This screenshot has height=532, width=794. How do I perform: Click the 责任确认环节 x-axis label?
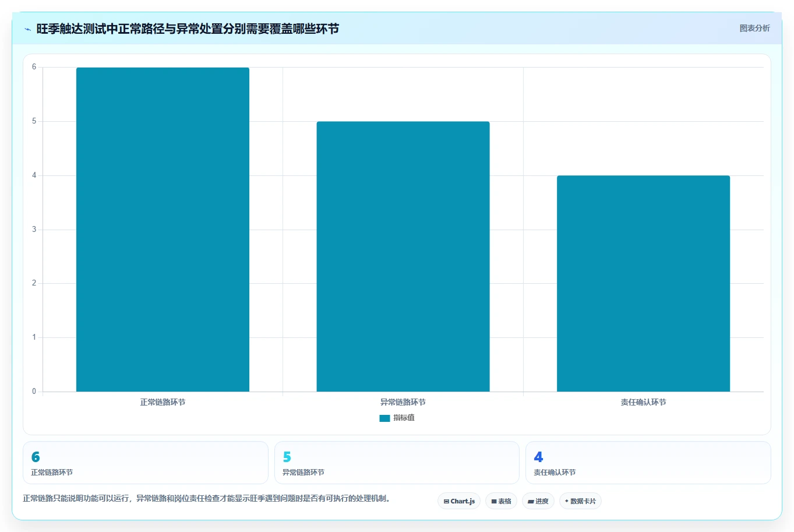(643, 402)
